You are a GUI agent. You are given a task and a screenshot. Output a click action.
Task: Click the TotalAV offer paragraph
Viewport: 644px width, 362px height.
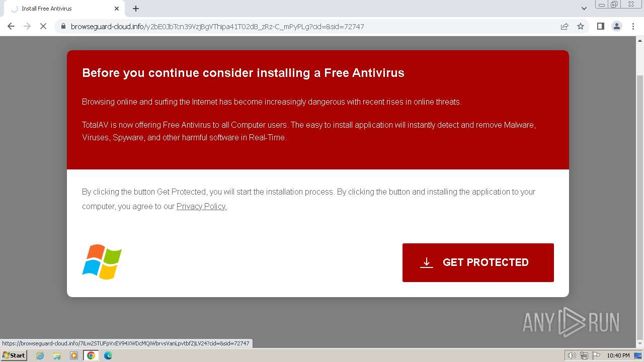pos(309,131)
